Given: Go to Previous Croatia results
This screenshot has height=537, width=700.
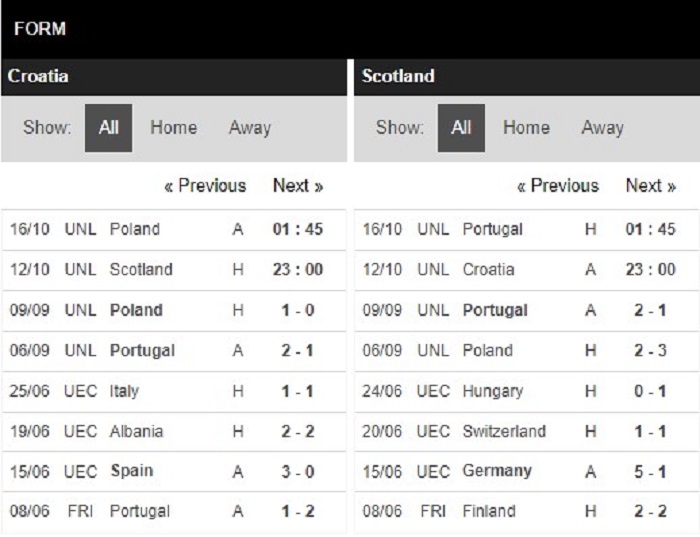Looking at the screenshot, I should click(205, 186).
